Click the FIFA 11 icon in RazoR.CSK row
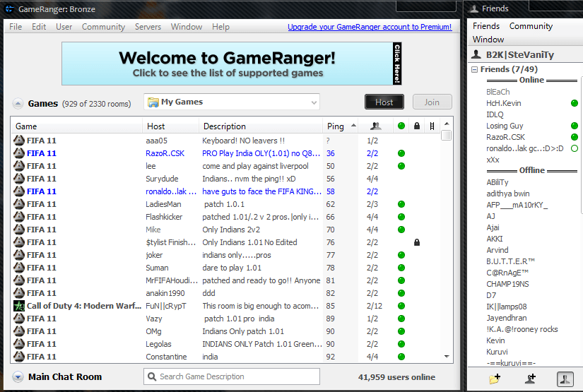 click(19, 153)
